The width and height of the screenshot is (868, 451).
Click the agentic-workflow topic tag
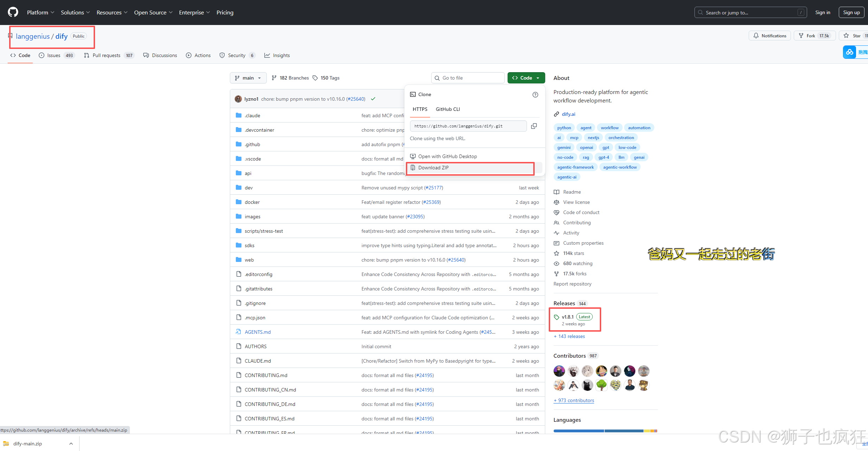pos(620,167)
